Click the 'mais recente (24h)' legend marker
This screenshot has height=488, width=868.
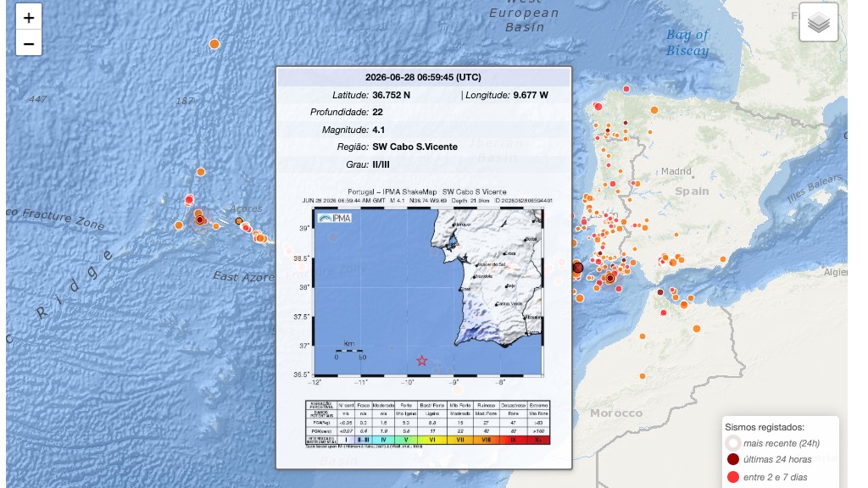733,443
